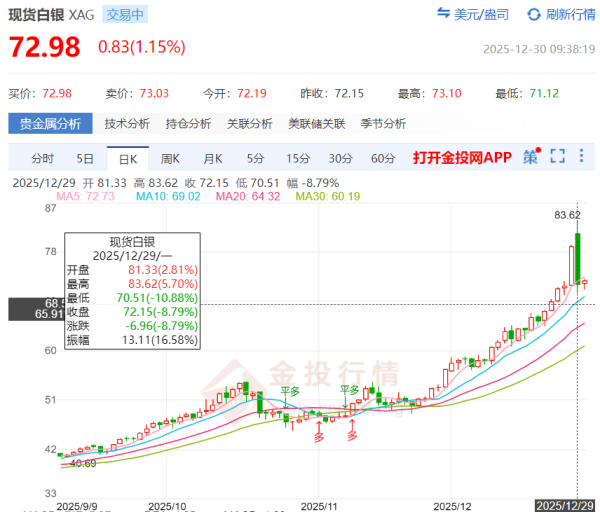Screen dimensions: 600x512
Task: Click the tooltip 最高 83.62(5.70%) row
Action: [132, 284]
